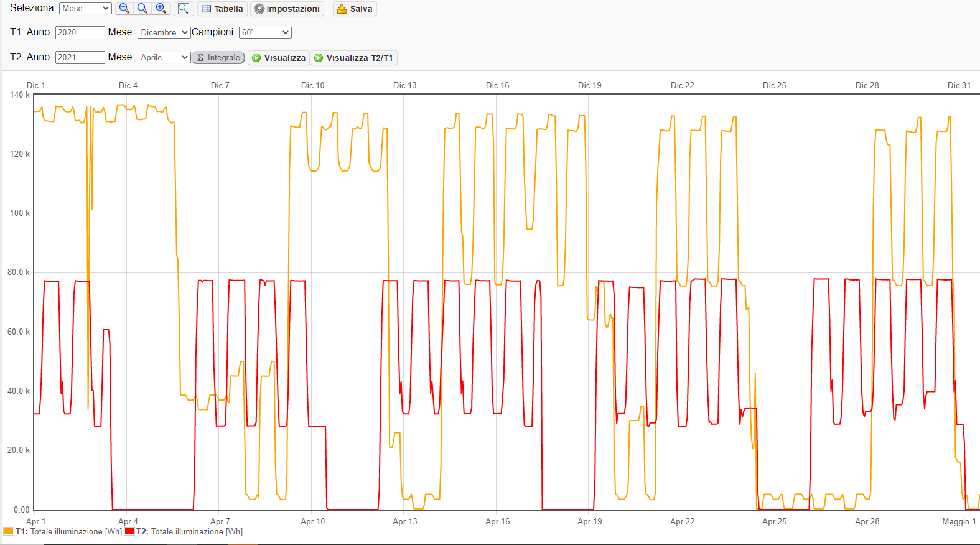
Task: Open the Tabella table view
Action: click(222, 9)
